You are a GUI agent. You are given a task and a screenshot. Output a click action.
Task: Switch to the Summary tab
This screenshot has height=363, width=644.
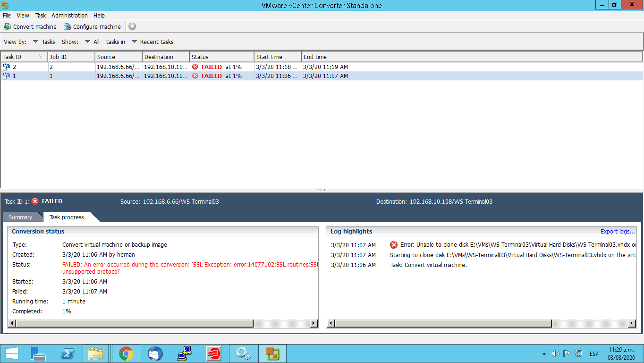20,217
